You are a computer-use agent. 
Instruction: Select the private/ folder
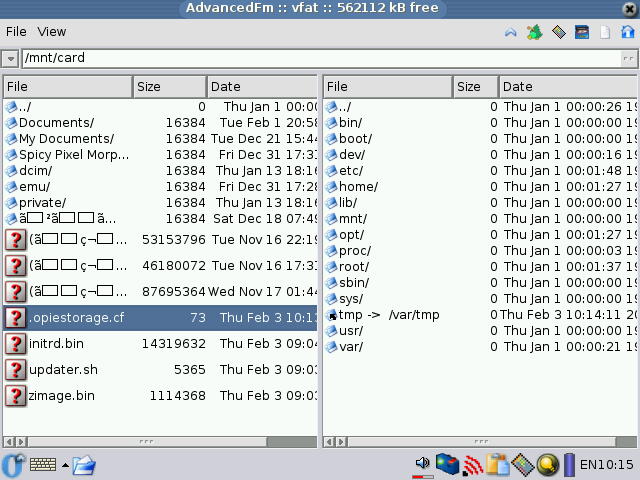(160, 202)
